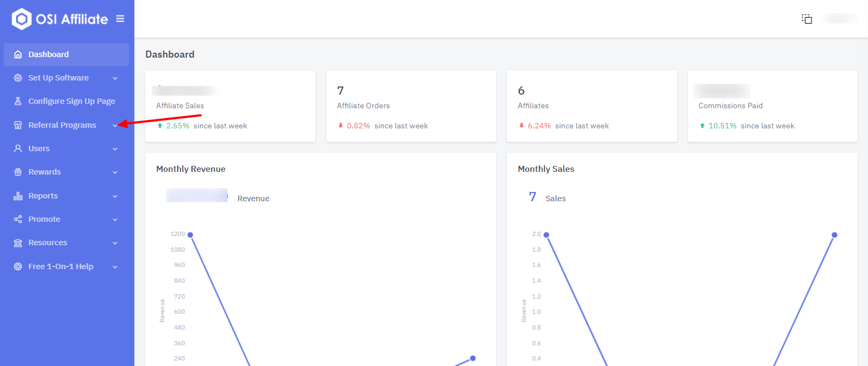
Task: Click the red down arrow beside 0.82%
Action: click(x=340, y=126)
